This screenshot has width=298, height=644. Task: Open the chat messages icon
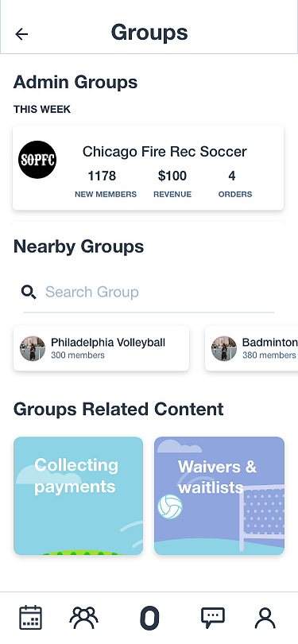(x=213, y=617)
